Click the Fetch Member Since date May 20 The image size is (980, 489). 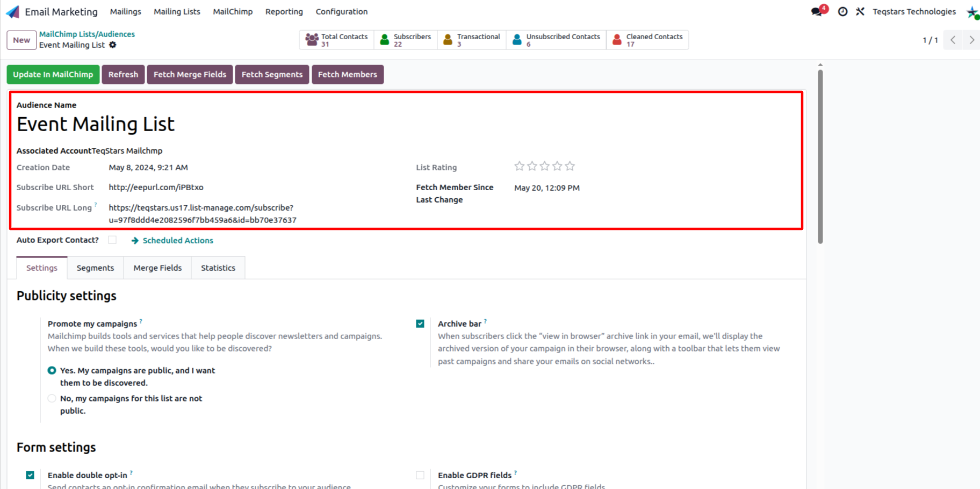(547, 188)
